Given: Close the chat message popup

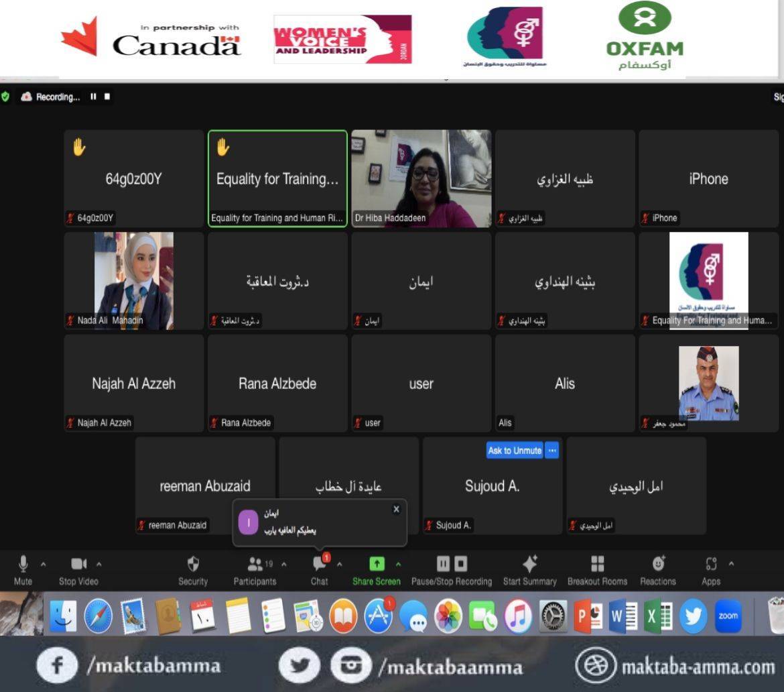Looking at the screenshot, I should point(396,510).
